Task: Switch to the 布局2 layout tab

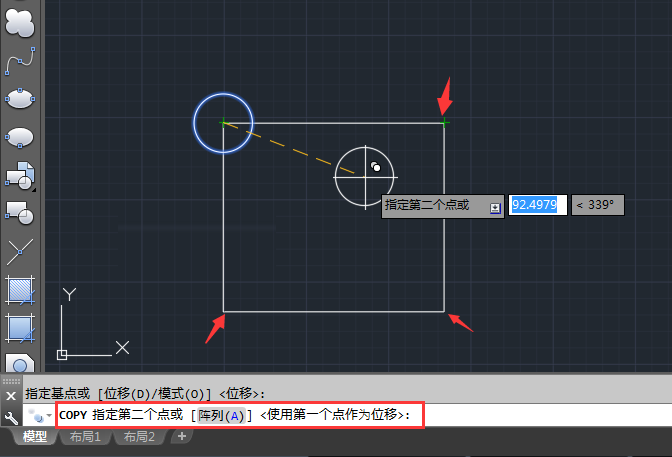Action: 139,437
